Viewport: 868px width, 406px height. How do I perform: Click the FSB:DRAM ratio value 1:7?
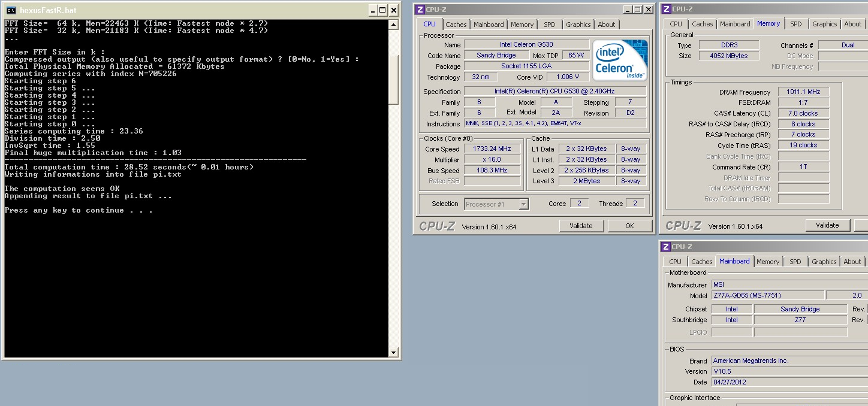coord(803,102)
